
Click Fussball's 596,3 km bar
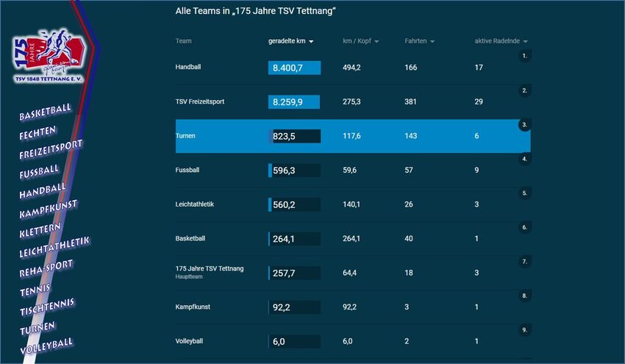(x=294, y=170)
